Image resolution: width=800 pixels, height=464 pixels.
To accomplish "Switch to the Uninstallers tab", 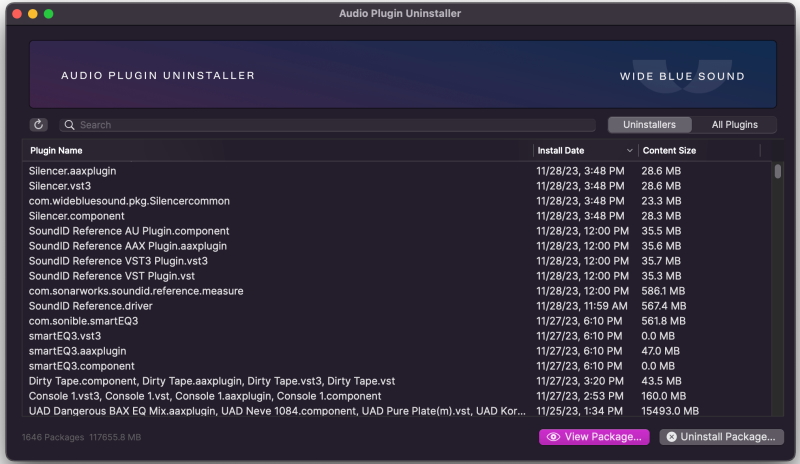I will 649,125.
